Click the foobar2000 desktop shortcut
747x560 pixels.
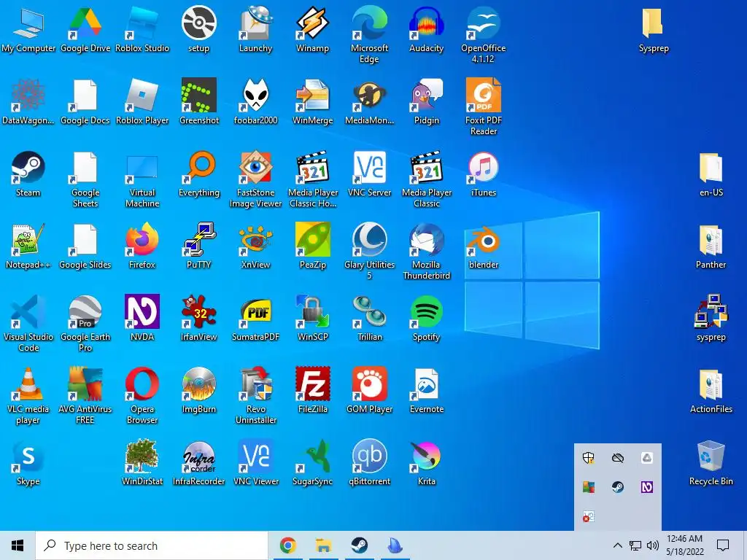coord(256,101)
